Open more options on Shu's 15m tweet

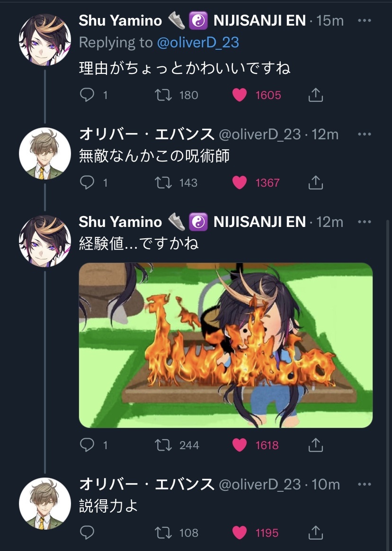point(364,20)
